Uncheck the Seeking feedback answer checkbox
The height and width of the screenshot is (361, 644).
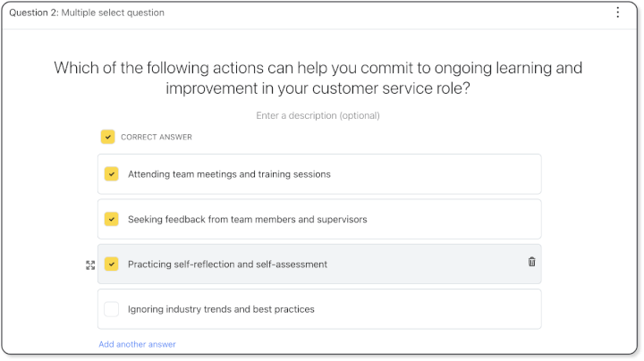tap(111, 219)
